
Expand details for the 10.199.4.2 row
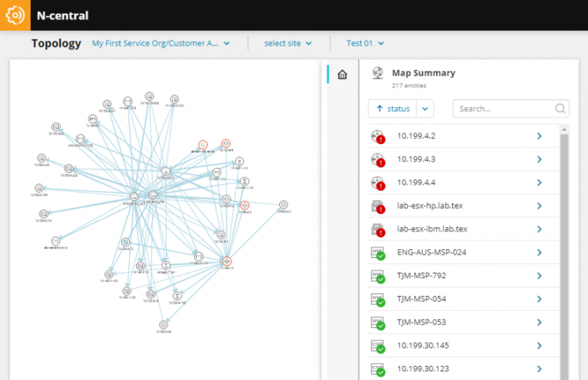tap(539, 136)
